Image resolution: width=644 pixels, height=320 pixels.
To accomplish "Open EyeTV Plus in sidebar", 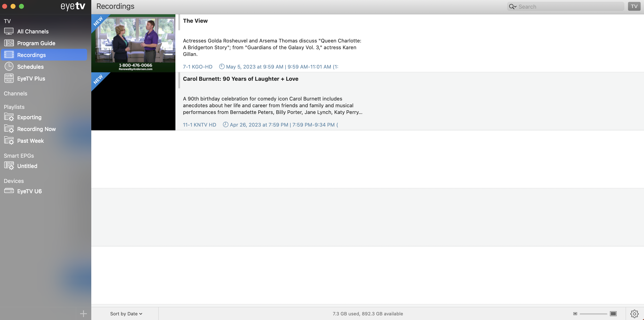I will 31,78.
